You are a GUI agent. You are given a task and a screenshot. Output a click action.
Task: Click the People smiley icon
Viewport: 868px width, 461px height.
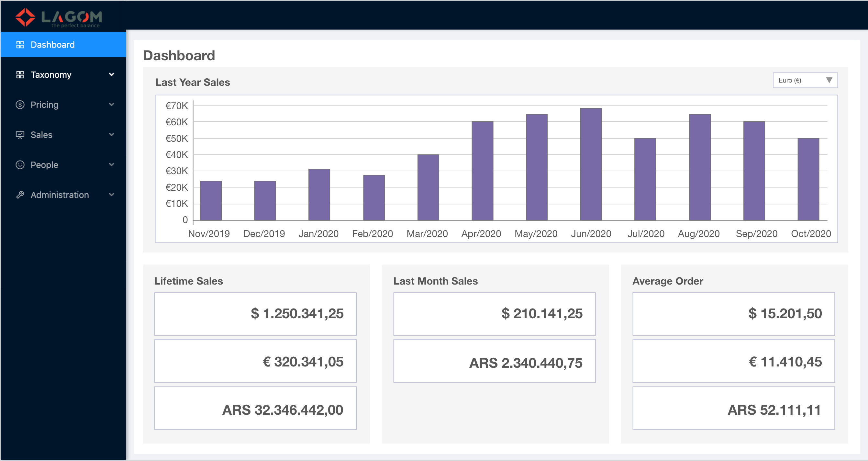(x=20, y=164)
